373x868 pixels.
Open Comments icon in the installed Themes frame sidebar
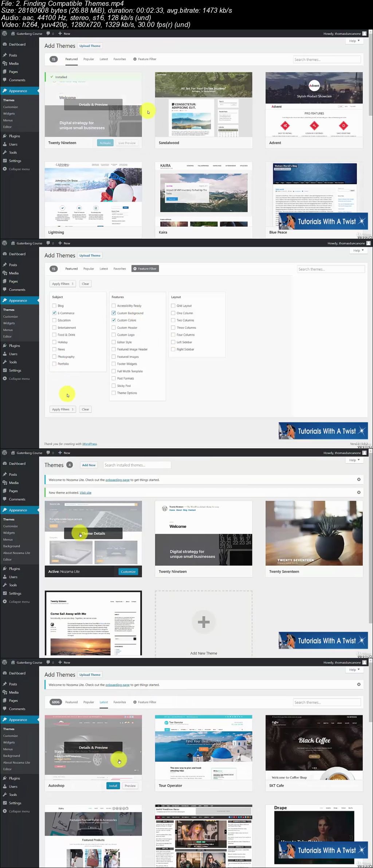[x=5, y=499]
